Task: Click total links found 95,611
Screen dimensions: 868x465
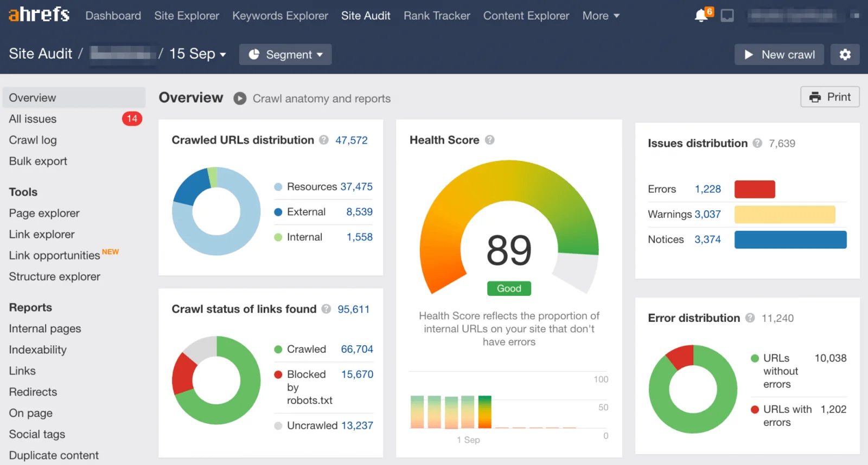Action: point(354,309)
